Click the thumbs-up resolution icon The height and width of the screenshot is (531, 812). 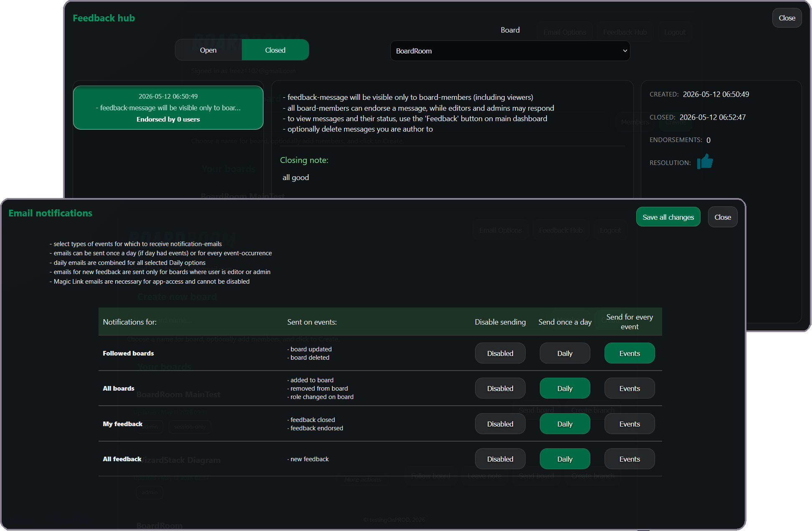[x=705, y=161]
